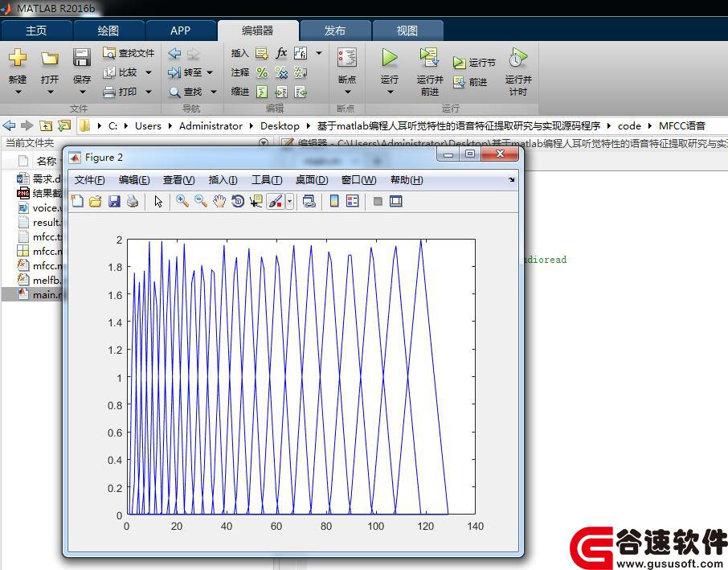Click the 打印 (Print) button in ribbon
This screenshot has width=728, height=570.
121,92
